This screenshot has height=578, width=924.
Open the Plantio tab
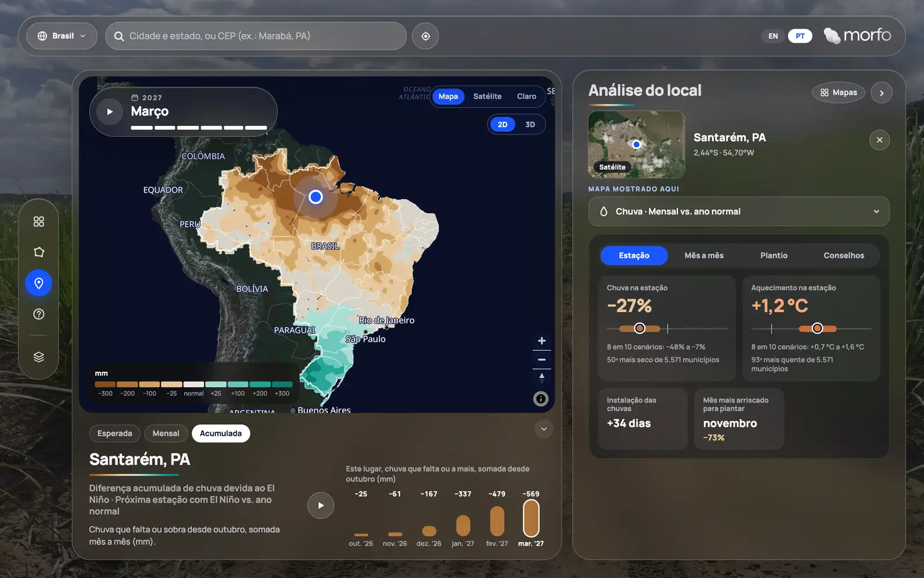pyautogui.click(x=774, y=255)
